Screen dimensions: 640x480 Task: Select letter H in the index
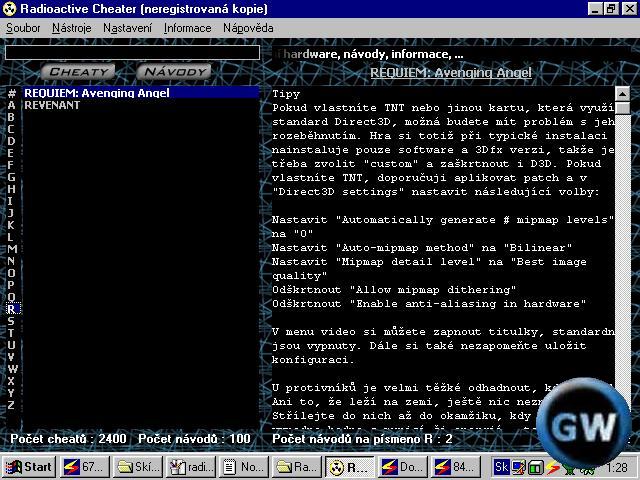pyautogui.click(x=11, y=189)
